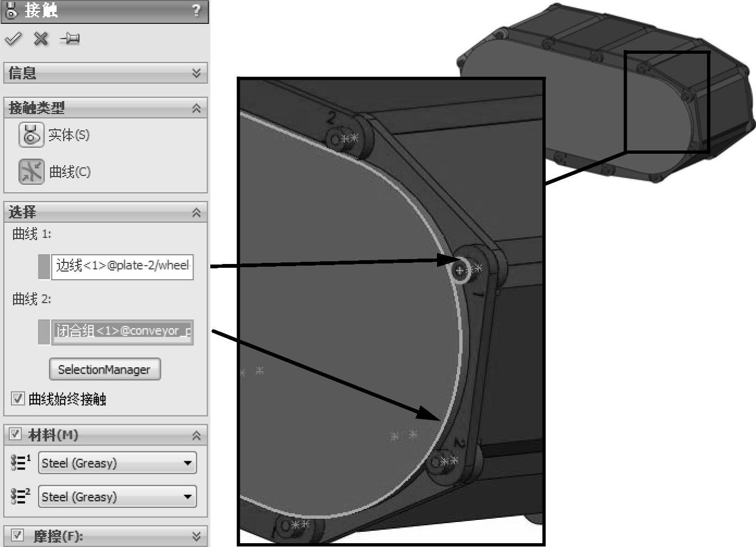Open the second Steel (Greasy) material dropdown
The width and height of the screenshot is (756, 547).
click(x=117, y=496)
